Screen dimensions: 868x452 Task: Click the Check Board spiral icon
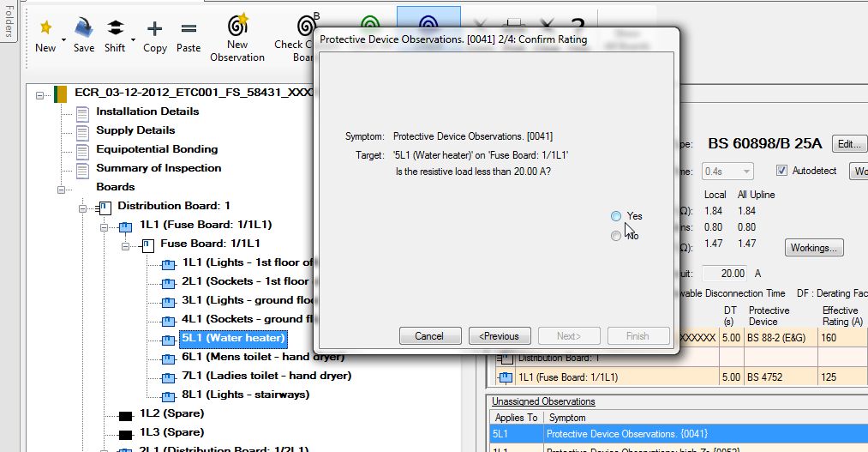pos(306,25)
